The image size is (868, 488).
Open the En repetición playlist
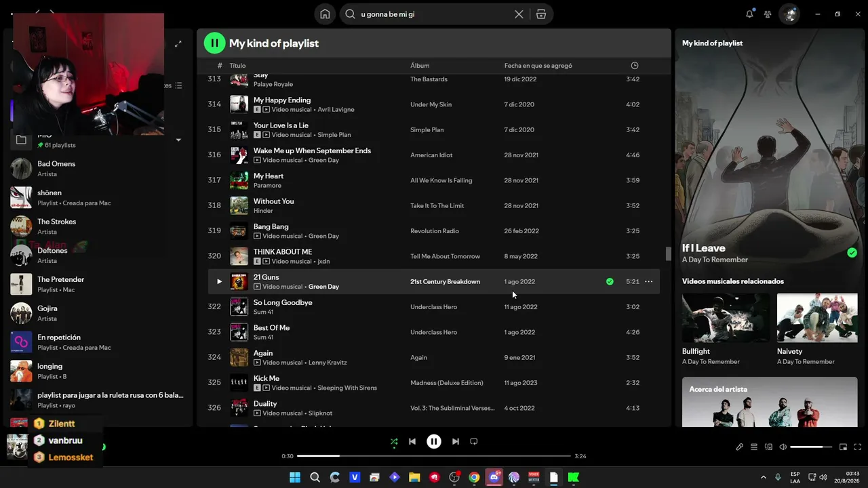pos(98,342)
